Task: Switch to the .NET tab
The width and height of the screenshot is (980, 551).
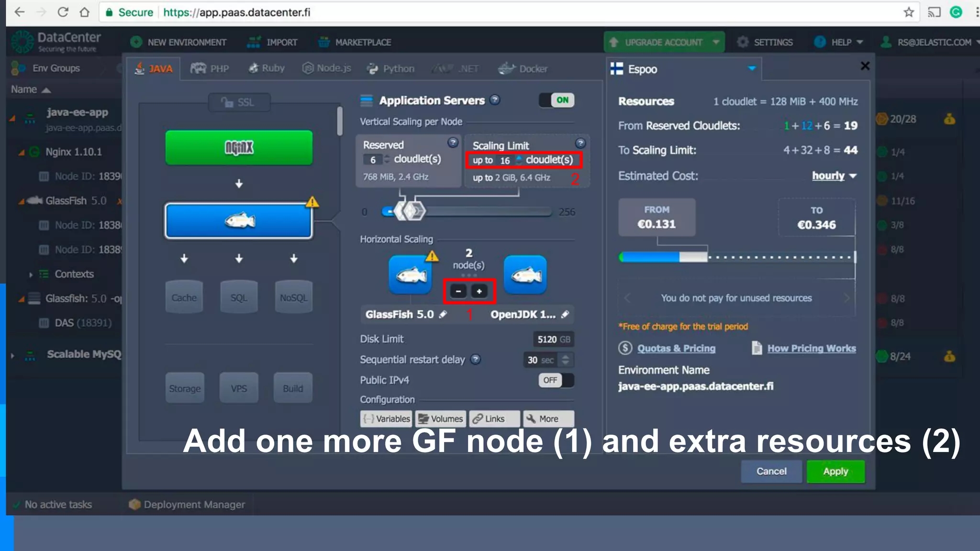Action: (x=456, y=69)
